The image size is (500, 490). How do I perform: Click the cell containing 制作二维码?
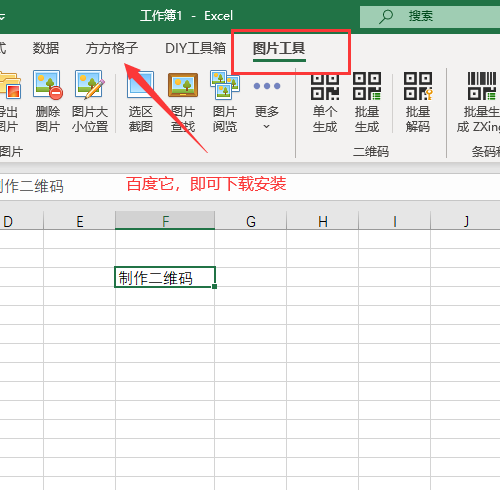point(165,277)
